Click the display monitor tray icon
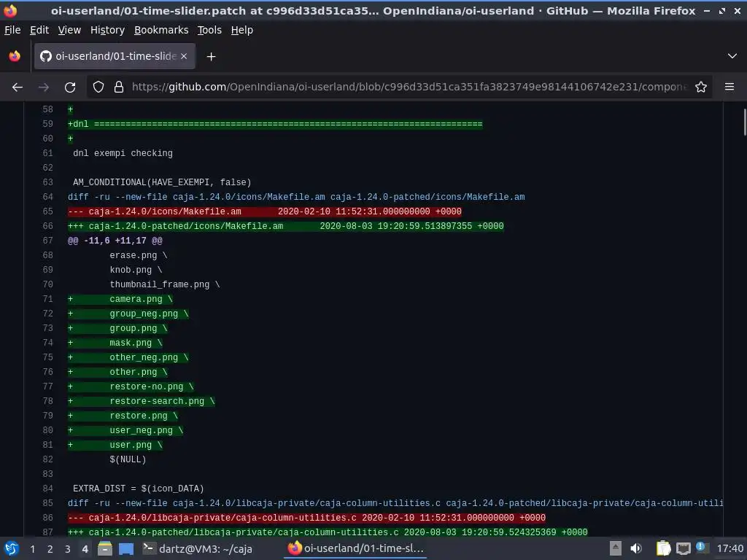 click(683, 548)
